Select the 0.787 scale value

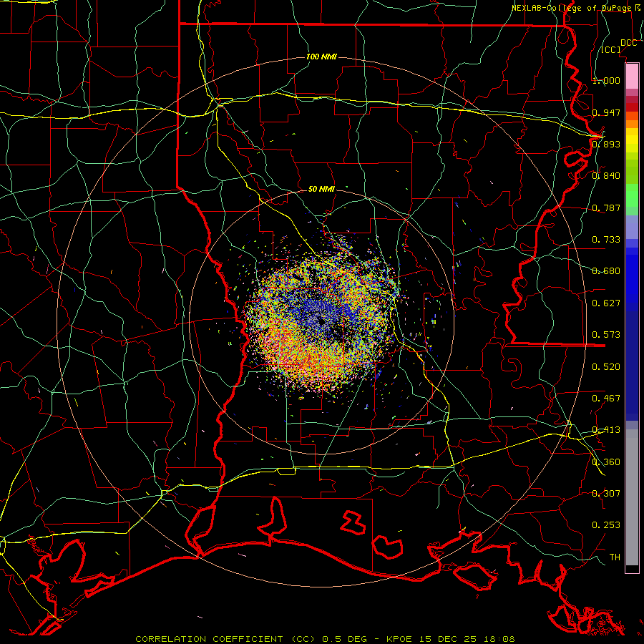(x=606, y=208)
